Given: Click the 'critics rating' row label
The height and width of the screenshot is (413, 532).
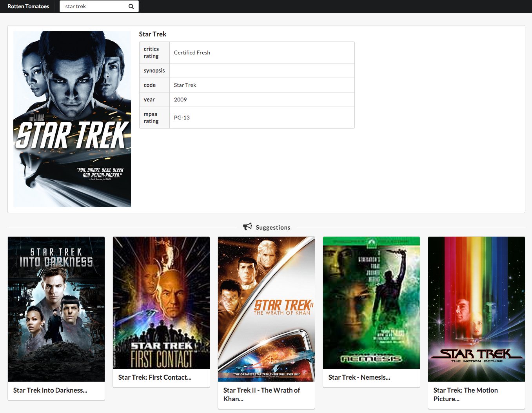Looking at the screenshot, I should (x=151, y=53).
